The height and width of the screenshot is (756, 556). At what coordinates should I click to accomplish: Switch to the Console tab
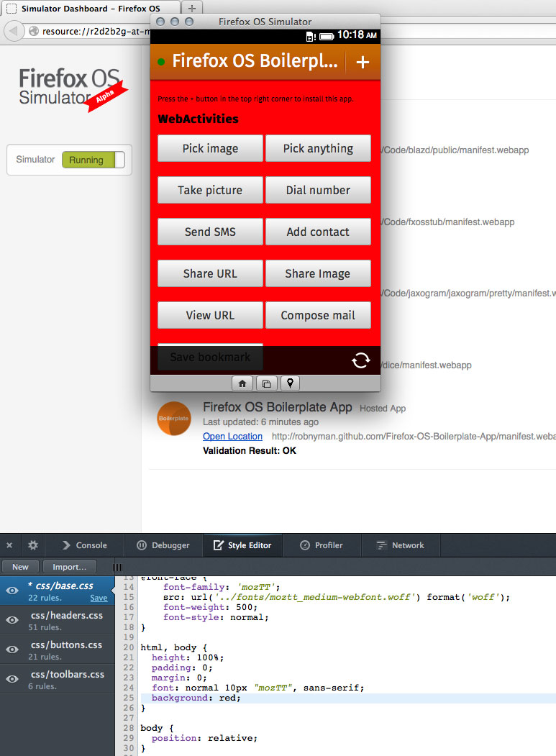84,545
